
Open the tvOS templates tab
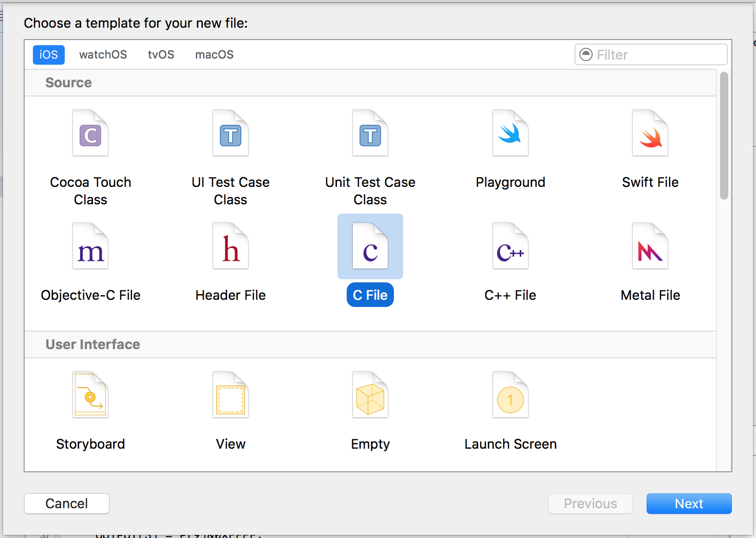(161, 54)
